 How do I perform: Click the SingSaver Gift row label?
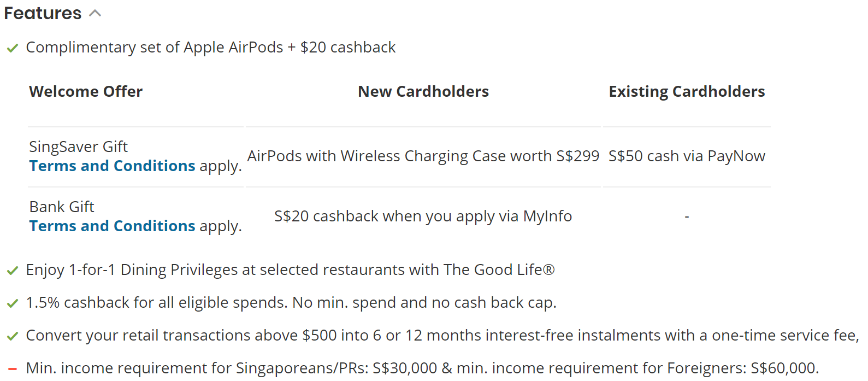tap(78, 146)
